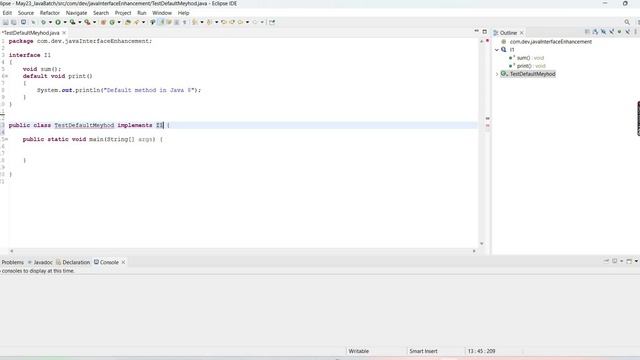
Task: Click the Console tab icon
Action: tap(96, 262)
